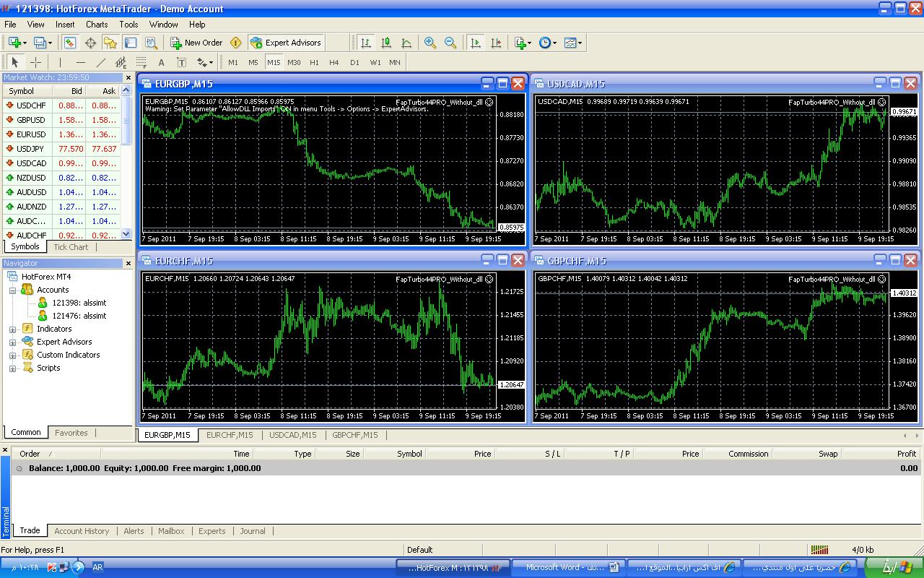Toggle the Expert Advisors button
This screenshot has height=578, width=924.
click(285, 43)
